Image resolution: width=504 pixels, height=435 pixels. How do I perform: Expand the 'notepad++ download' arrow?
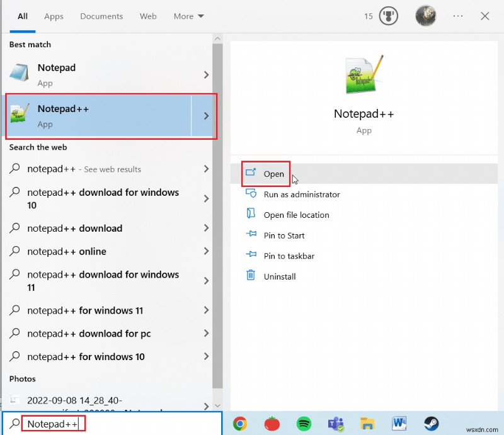(x=206, y=228)
